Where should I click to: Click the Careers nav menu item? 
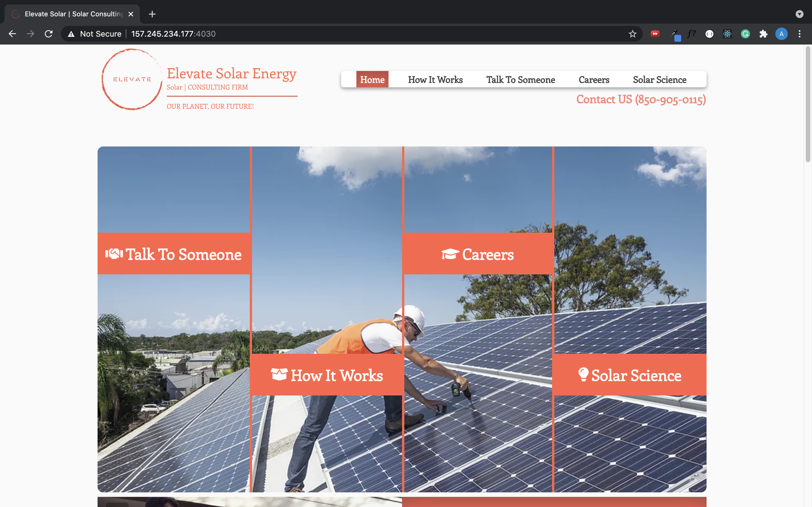click(594, 79)
